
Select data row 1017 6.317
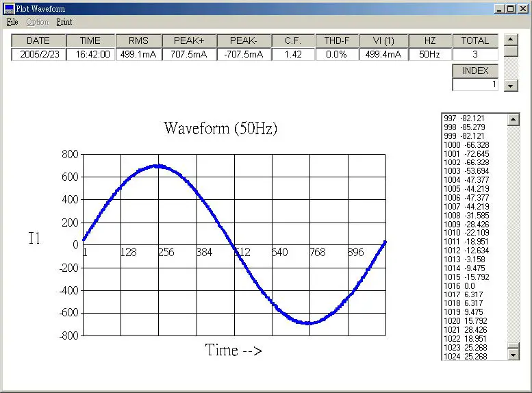[x=475, y=294]
